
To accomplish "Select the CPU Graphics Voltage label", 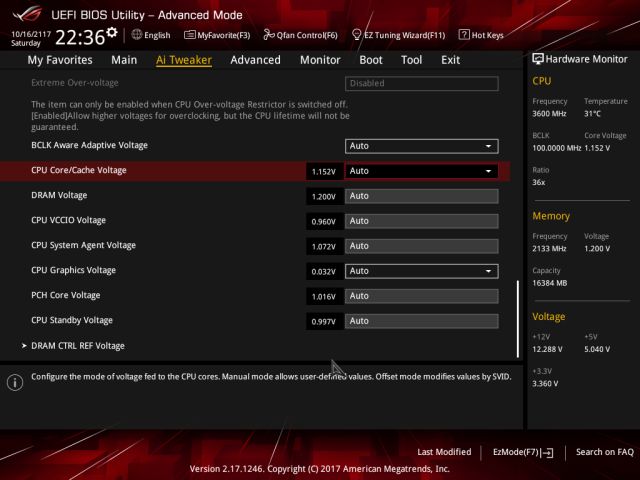I will (x=73, y=270).
